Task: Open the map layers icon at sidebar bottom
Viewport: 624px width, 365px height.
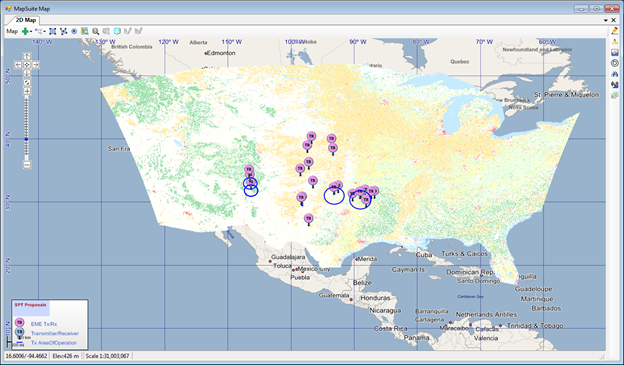Action: click(615, 96)
